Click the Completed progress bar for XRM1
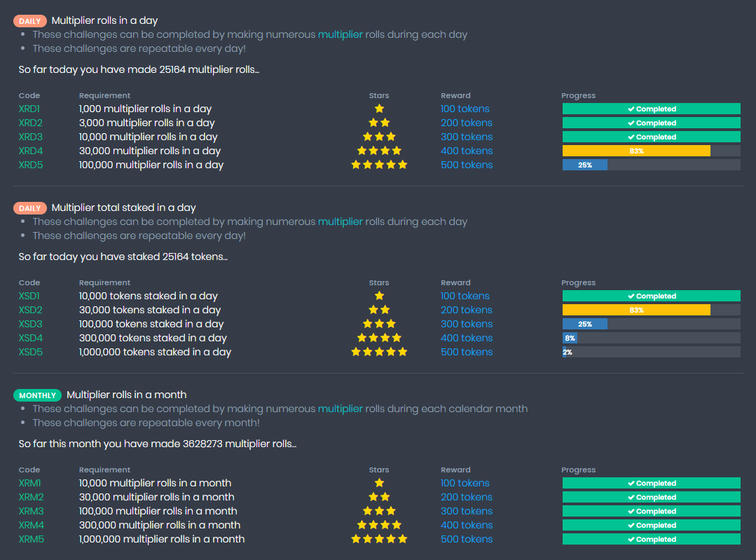The height and width of the screenshot is (560, 756). pyautogui.click(x=652, y=484)
